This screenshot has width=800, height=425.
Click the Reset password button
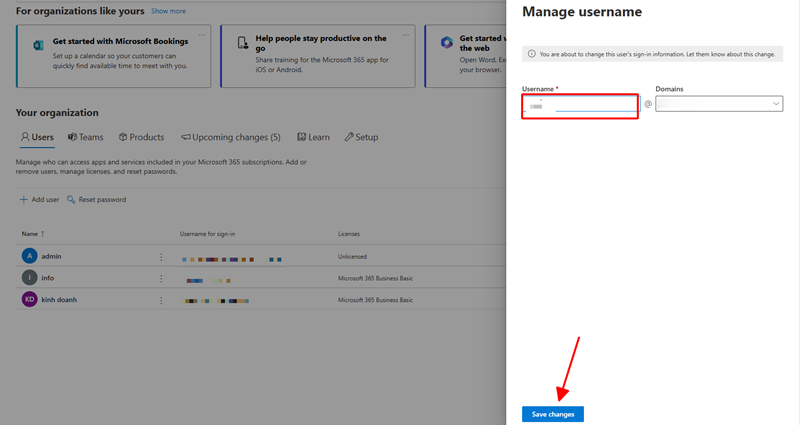[96, 200]
